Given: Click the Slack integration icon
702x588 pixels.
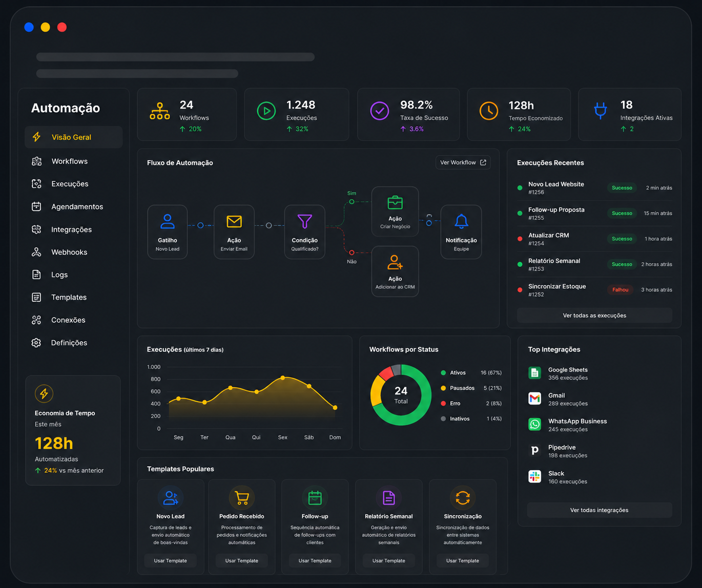Looking at the screenshot, I should [534, 476].
